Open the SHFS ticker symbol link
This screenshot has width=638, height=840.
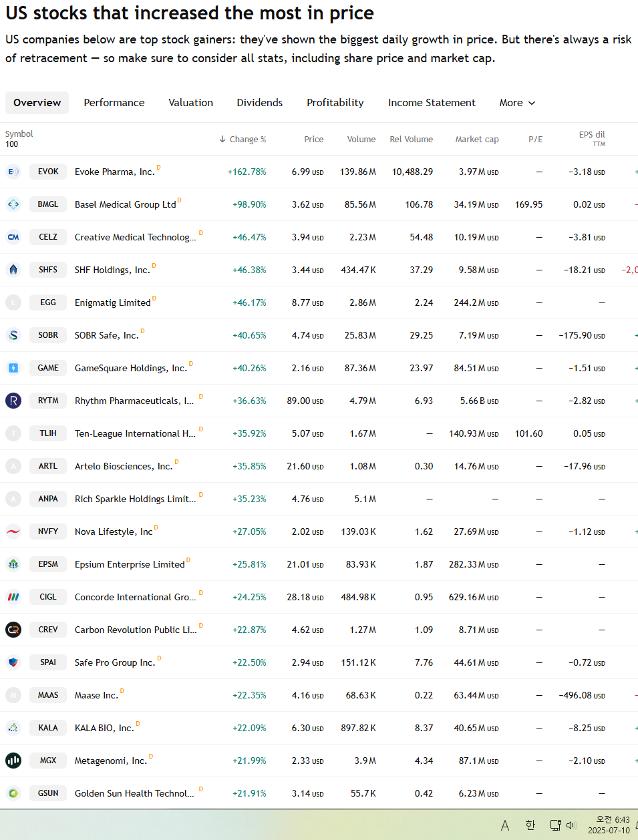[48, 270]
